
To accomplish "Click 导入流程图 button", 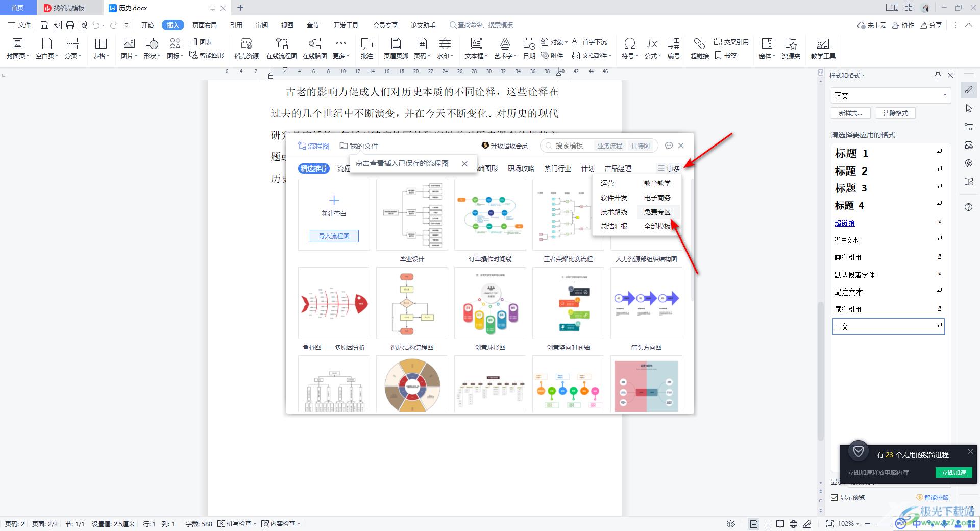I will (x=334, y=236).
